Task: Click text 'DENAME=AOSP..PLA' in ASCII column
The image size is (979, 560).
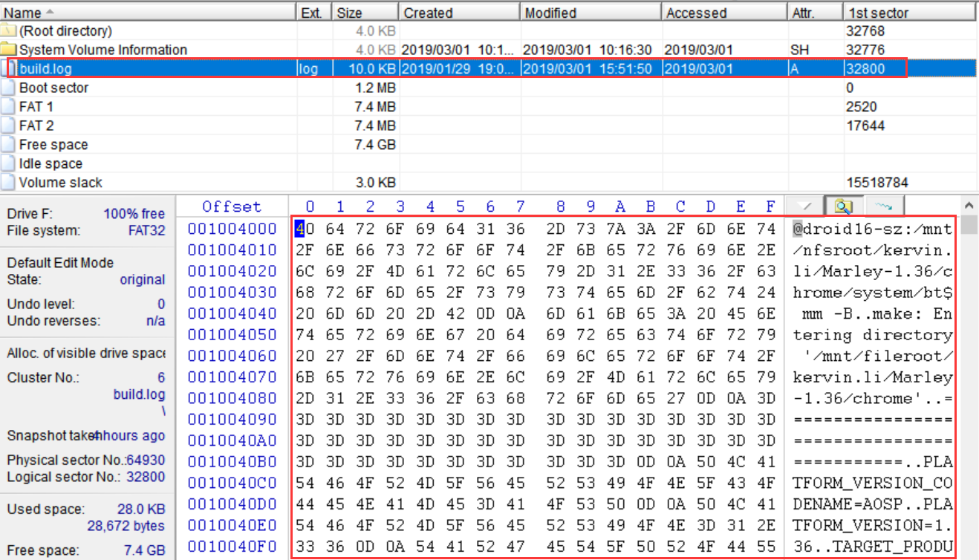Action: tap(872, 505)
